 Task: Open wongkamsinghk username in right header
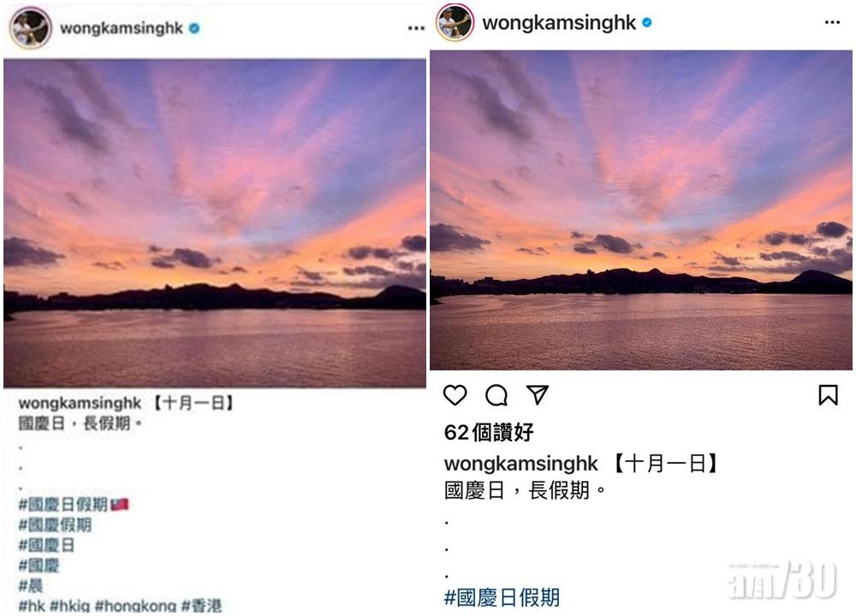(559, 23)
